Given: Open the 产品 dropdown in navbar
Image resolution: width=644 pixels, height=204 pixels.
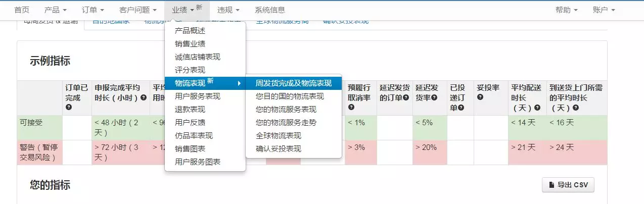Looking at the screenshot, I should (x=55, y=10).
